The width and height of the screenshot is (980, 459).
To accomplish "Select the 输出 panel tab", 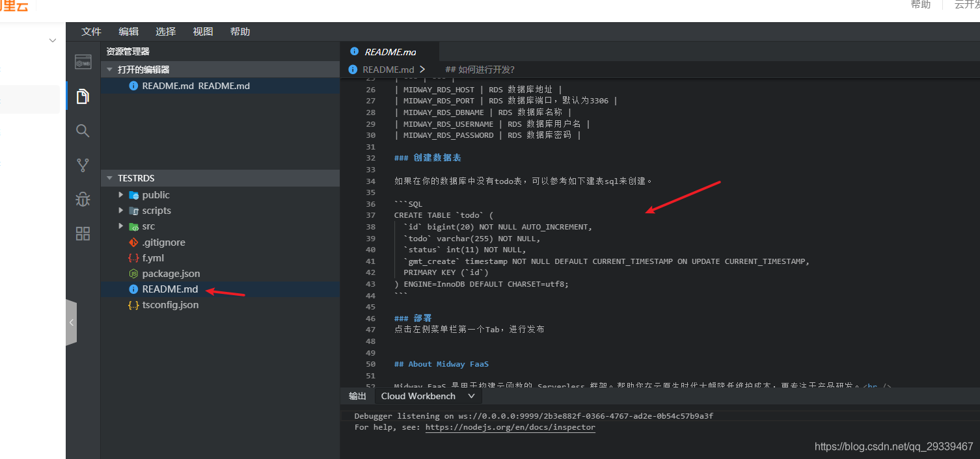I will (357, 396).
